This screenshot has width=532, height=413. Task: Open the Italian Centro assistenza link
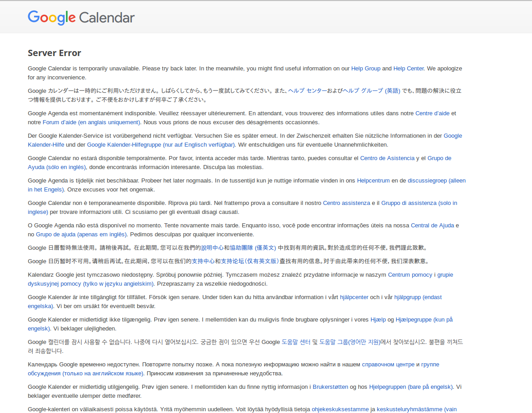[x=346, y=203]
